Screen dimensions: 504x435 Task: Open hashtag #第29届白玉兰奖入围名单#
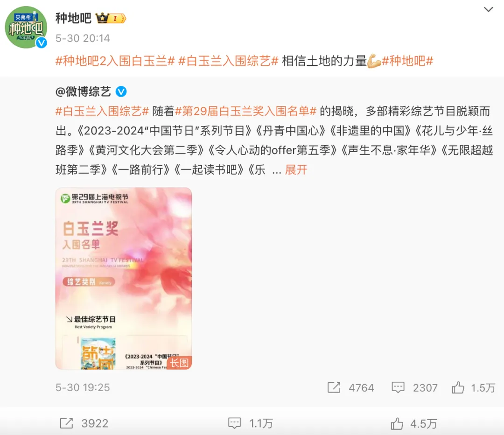click(x=246, y=111)
